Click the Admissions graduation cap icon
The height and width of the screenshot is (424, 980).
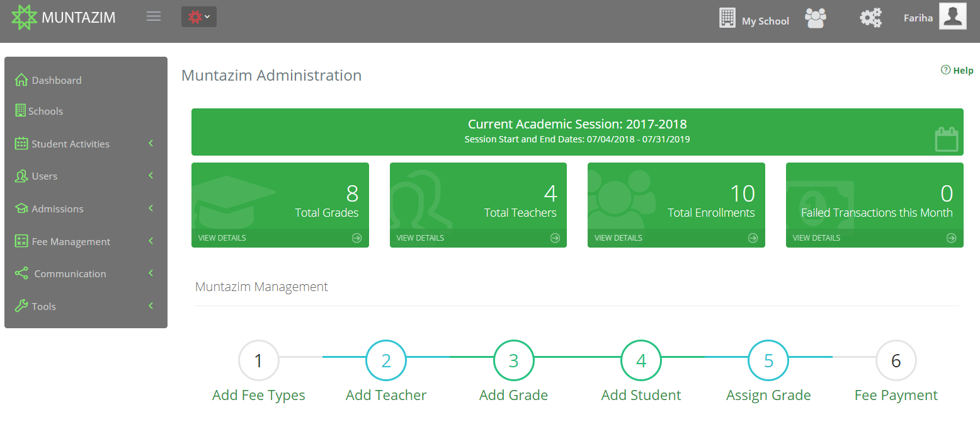coord(21,209)
